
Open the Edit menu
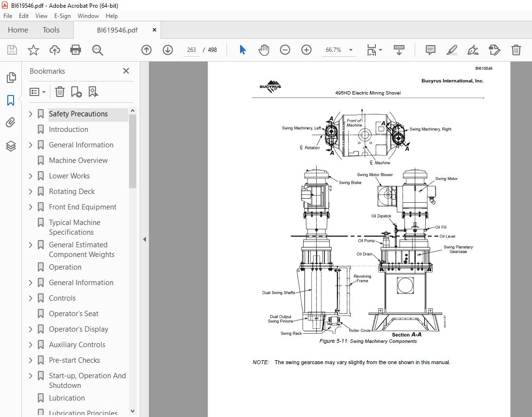tap(24, 16)
